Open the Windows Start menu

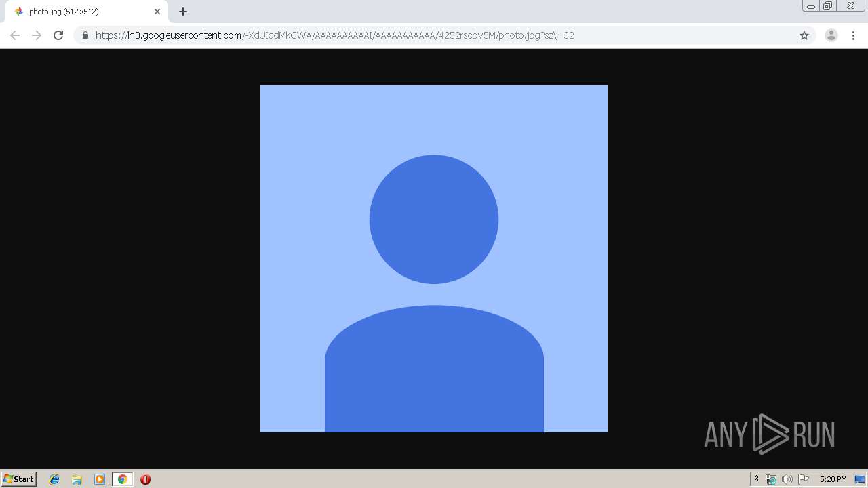click(19, 479)
